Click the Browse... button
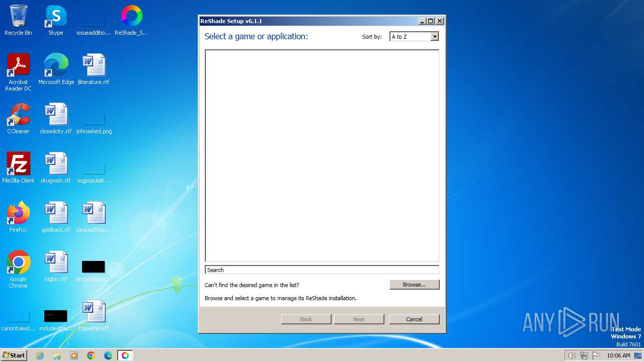Viewport: 644px width, 362px height. (x=414, y=285)
